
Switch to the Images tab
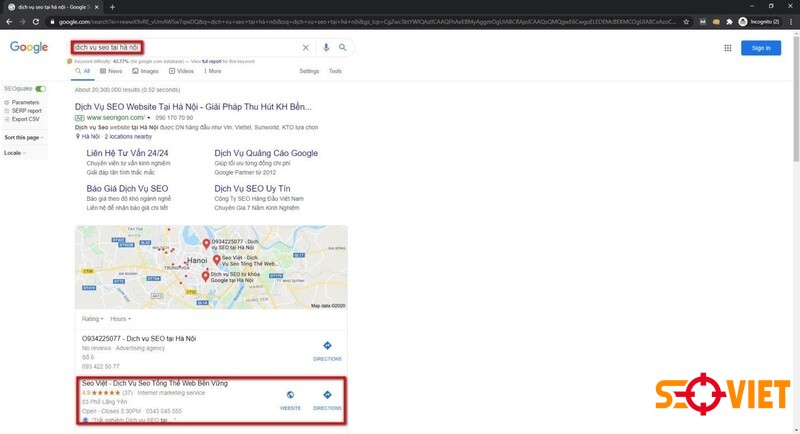point(145,71)
